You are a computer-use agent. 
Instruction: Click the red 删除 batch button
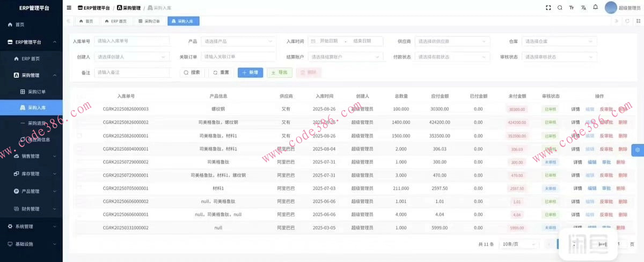coord(309,72)
